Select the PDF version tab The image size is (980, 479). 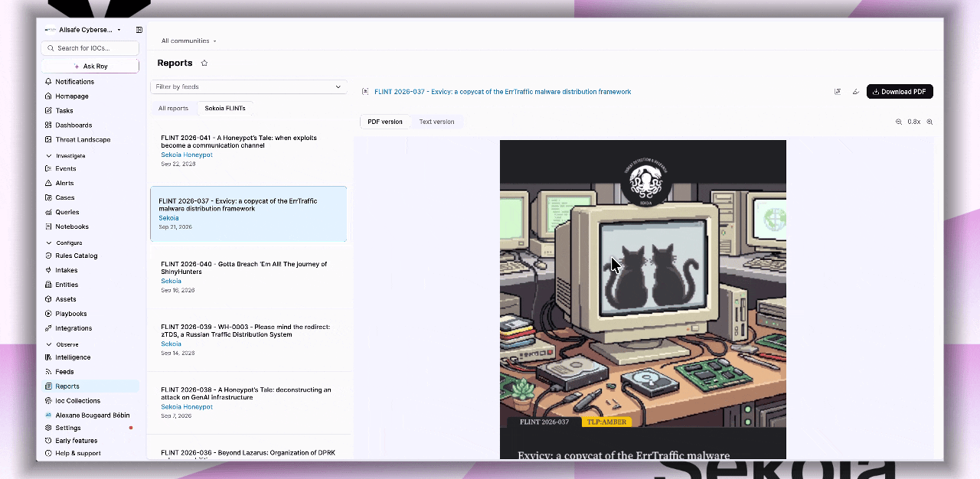(x=385, y=122)
